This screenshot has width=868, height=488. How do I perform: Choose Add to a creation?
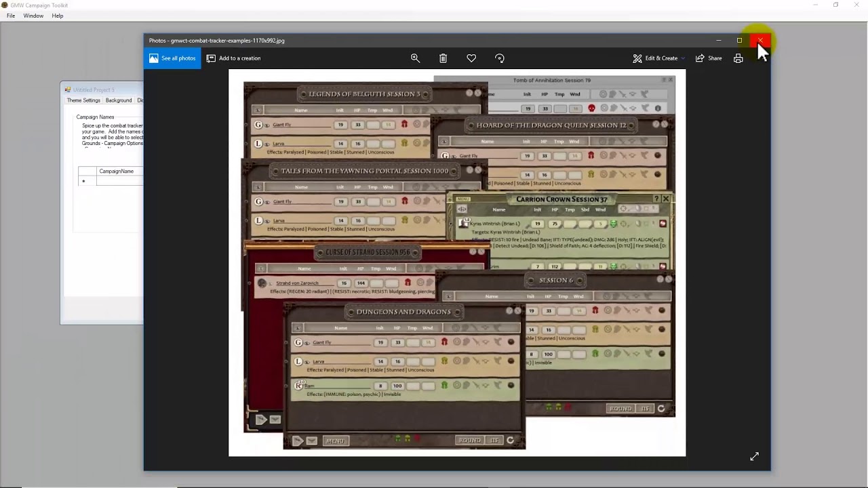234,58
